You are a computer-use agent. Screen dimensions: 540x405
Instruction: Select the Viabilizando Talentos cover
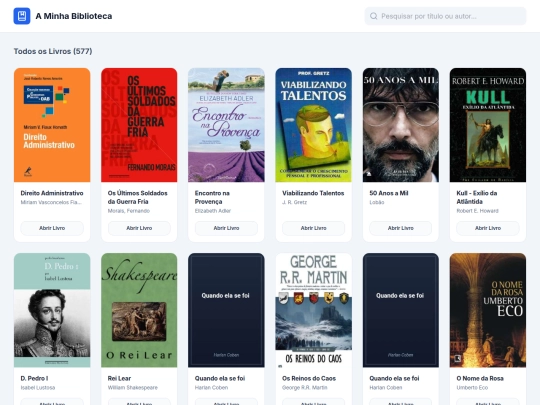(x=313, y=125)
